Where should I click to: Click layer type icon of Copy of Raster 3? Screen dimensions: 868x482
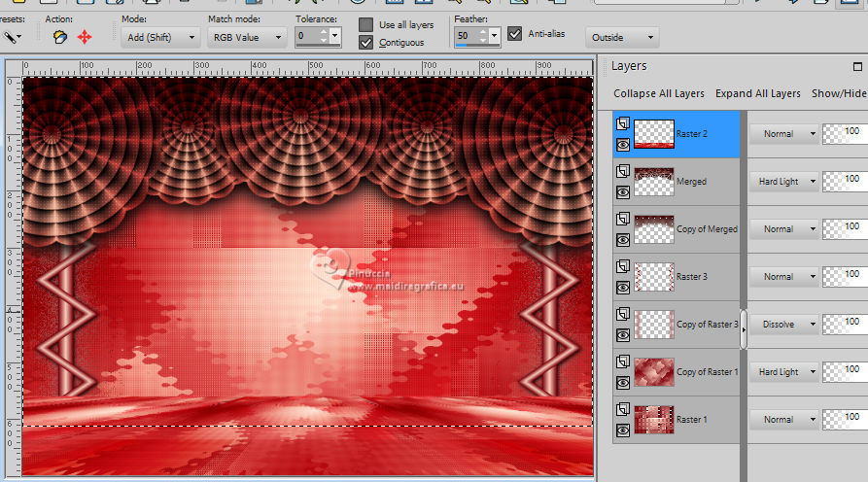coord(623,314)
